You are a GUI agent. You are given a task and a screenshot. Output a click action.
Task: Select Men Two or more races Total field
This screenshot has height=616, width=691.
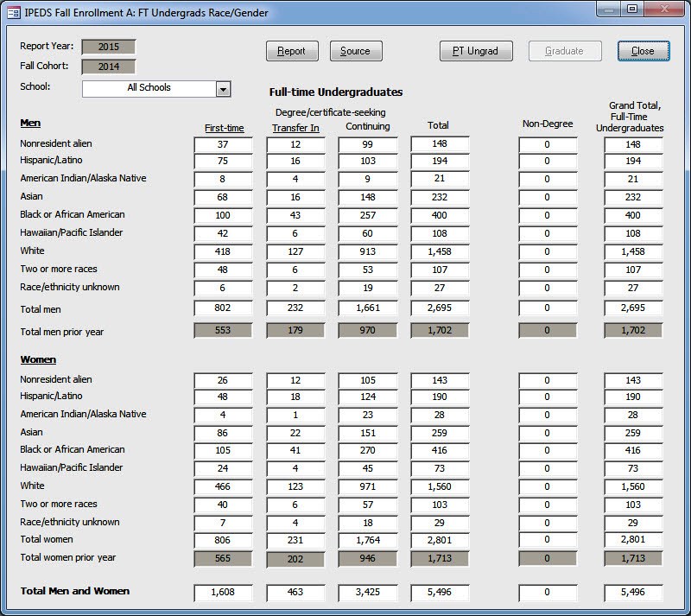440,270
